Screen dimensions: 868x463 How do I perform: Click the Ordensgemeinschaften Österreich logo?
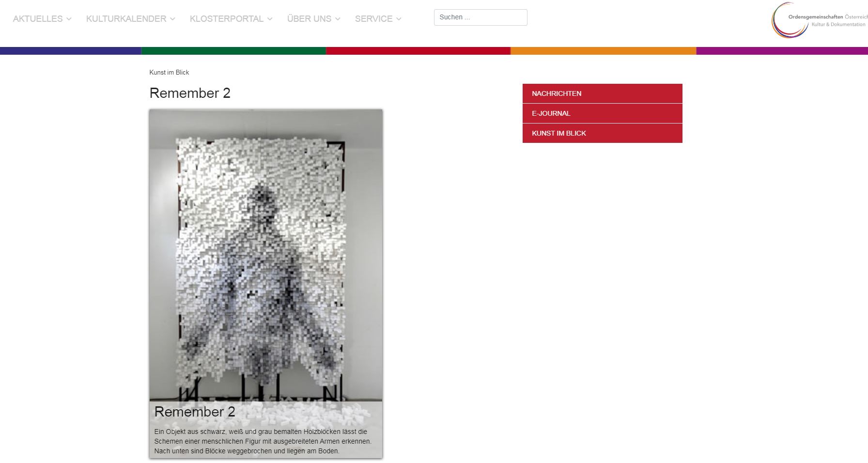pyautogui.click(x=819, y=20)
